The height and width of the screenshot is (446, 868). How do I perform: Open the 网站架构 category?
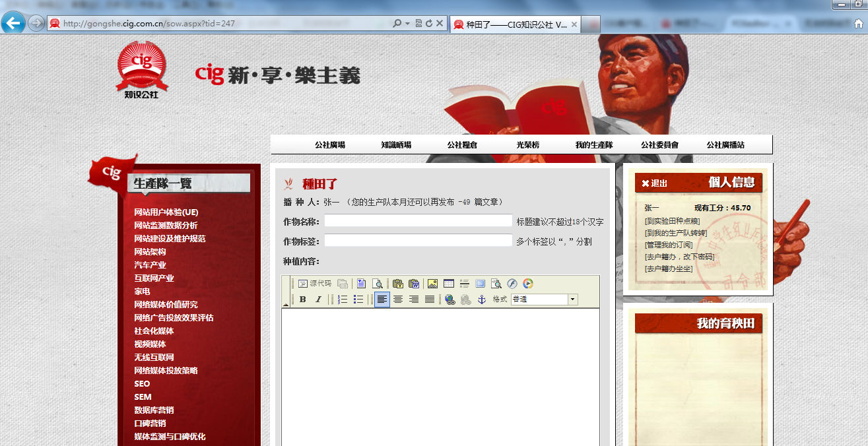[x=150, y=251]
